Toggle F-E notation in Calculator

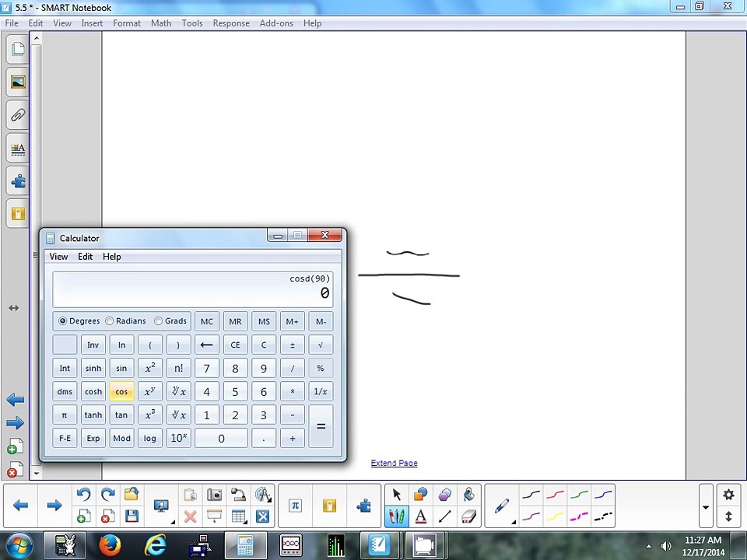[65, 438]
